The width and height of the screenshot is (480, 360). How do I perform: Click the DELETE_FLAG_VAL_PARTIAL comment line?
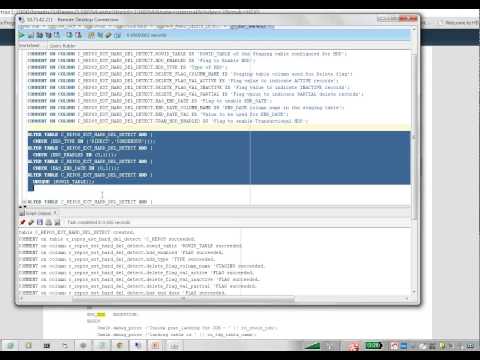195,94
